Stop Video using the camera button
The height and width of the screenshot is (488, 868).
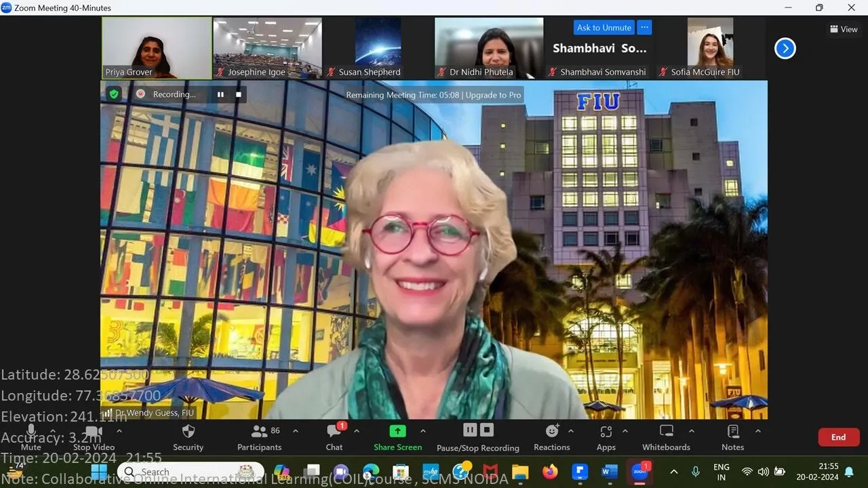(x=94, y=437)
